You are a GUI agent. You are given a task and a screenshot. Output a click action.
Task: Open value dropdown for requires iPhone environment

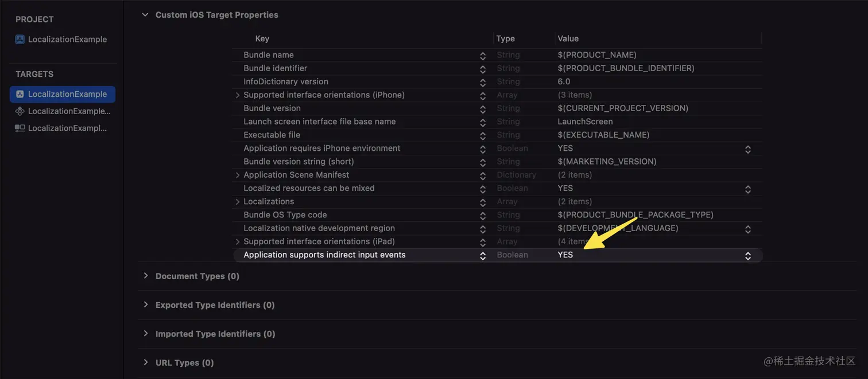point(748,149)
